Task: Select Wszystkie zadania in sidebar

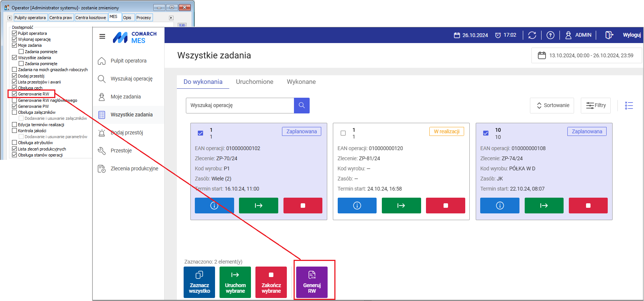Action: 128,115
